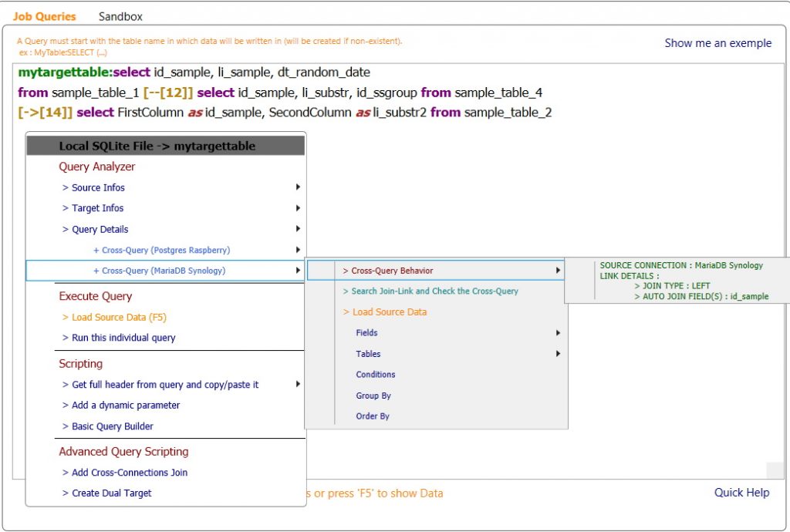The image size is (790, 532).
Task: Click the 'Show me an exemple' link
Action: pyautogui.click(x=718, y=43)
